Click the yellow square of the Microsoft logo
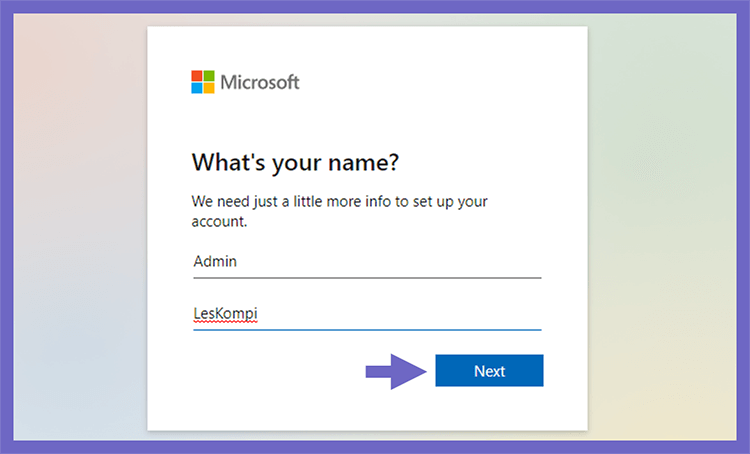 click(x=209, y=88)
